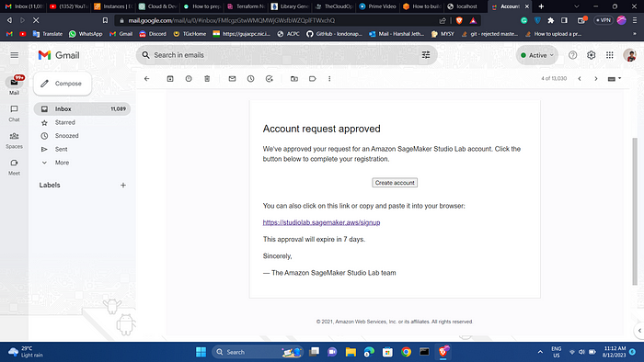Viewport: 644px width, 362px height.
Task: Show hidden tray icons chevron
Action: click(540, 352)
